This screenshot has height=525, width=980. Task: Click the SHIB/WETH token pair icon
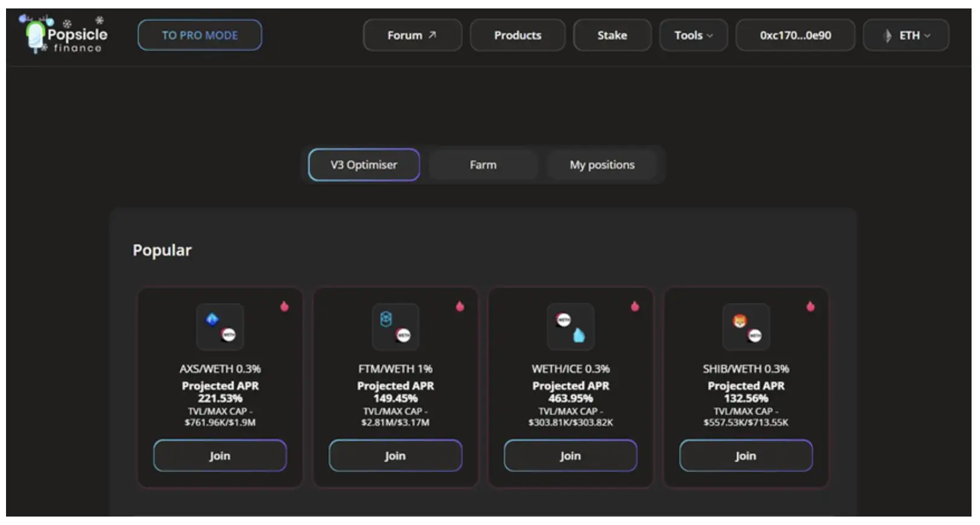point(746,327)
